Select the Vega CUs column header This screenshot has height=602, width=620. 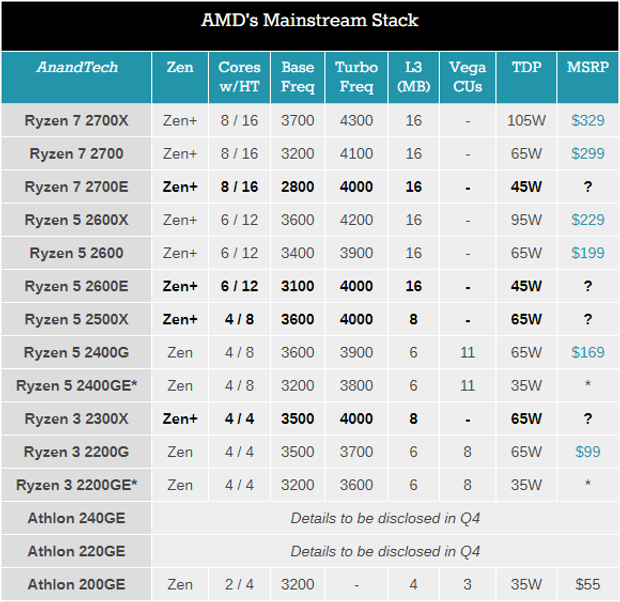(x=467, y=77)
